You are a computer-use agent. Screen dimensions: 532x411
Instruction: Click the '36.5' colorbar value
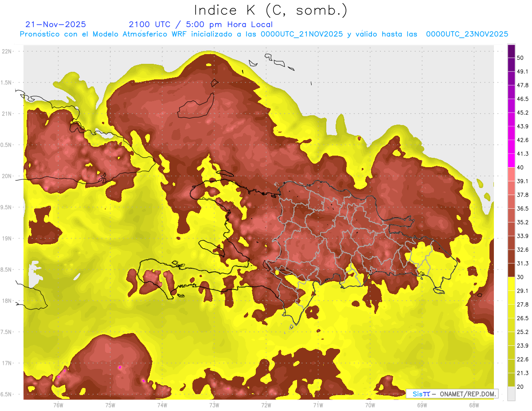523,208
